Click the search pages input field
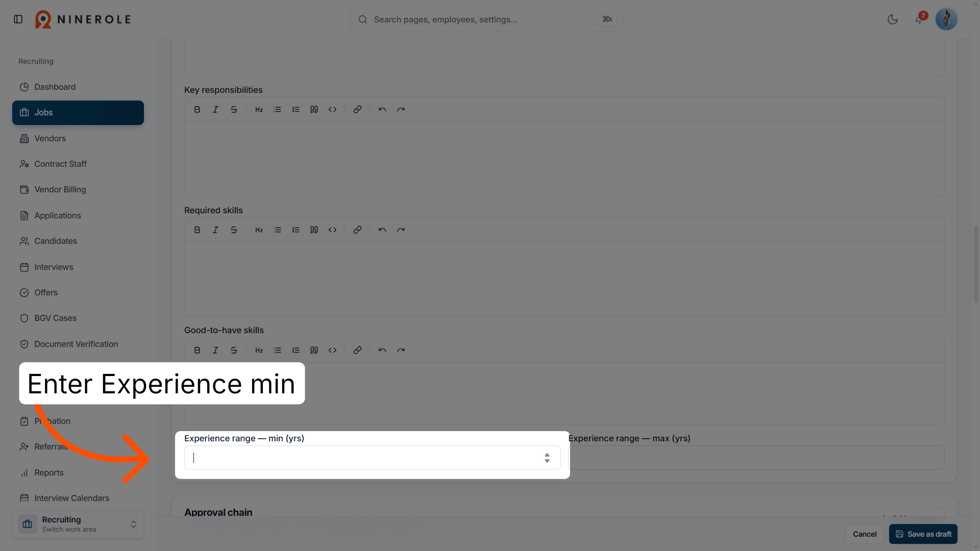The width and height of the screenshot is (980, 551). 486,19
